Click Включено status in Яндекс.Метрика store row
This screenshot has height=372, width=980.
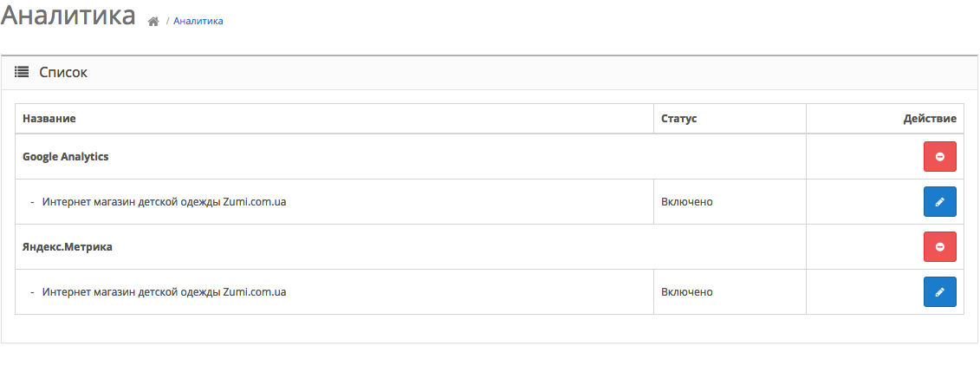[687, 292]
